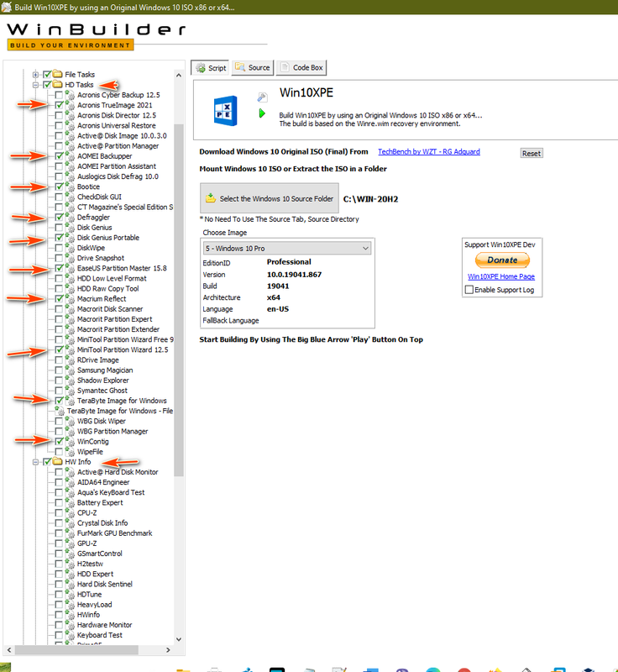The width and height of the screenshot is (618, 672).
Task: Select the Macrorit Disk Scanner tree item
Action: coord(110,309)
